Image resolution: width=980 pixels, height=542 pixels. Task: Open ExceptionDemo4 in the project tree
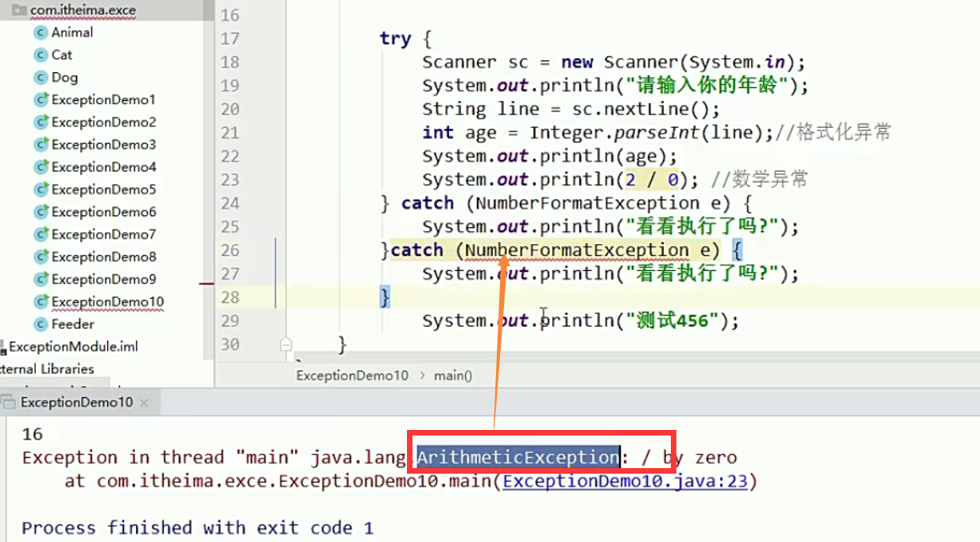[x=103, y=167]
